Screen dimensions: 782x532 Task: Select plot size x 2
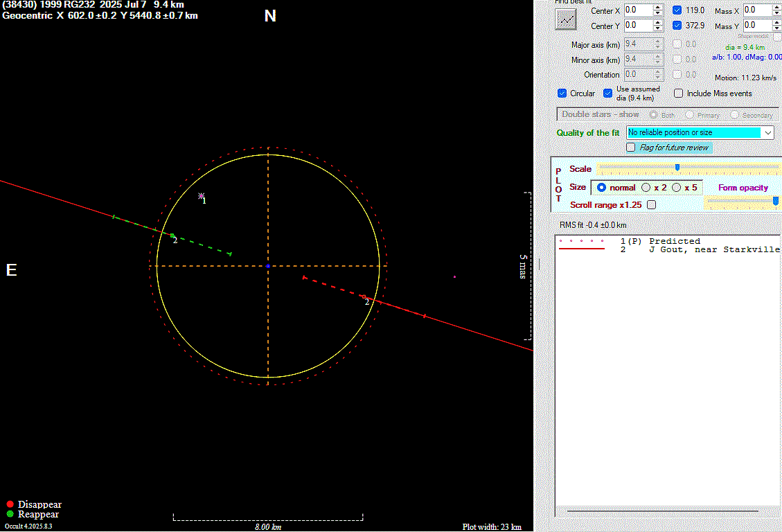coord(646,188)
